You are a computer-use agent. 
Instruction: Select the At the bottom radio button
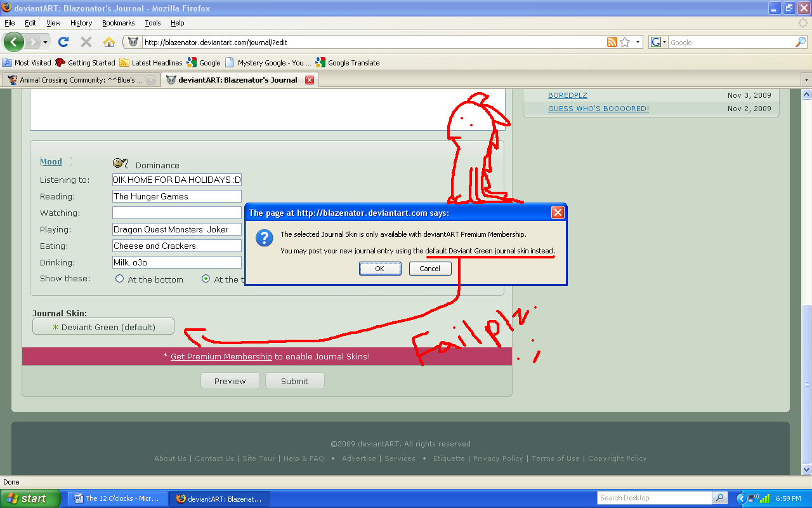(119, 279)
